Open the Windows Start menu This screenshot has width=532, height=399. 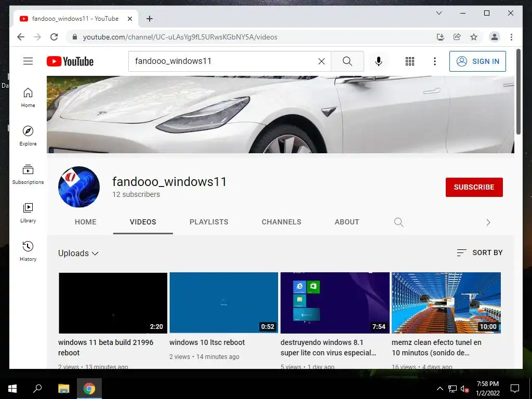[12, 389]
